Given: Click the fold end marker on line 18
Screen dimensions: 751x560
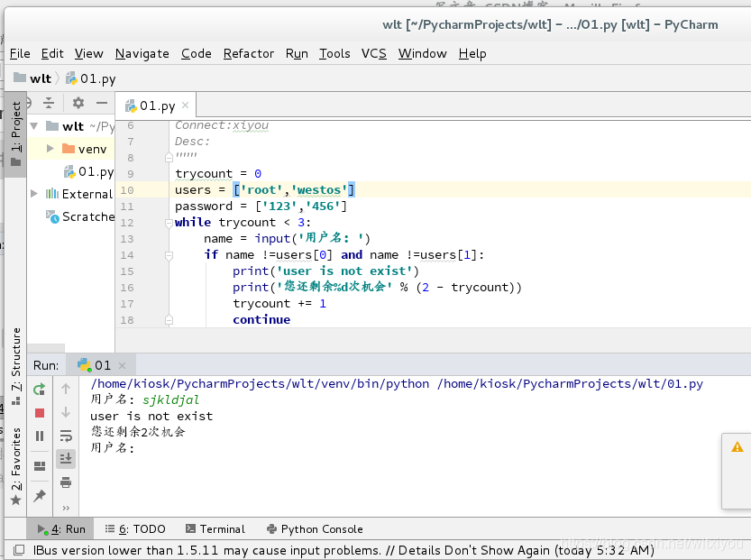Looking at the screenshot, I should 169,320.
